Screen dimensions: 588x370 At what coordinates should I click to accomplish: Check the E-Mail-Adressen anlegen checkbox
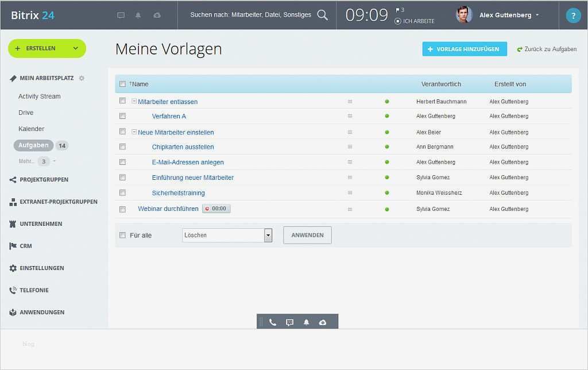point(123,162)
